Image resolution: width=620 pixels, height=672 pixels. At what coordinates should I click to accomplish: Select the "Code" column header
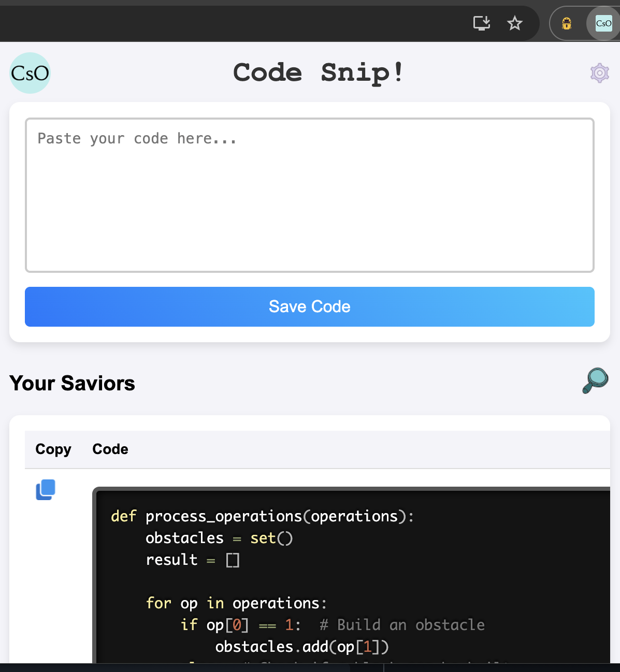pyautogui.click(x=110, y=449)
